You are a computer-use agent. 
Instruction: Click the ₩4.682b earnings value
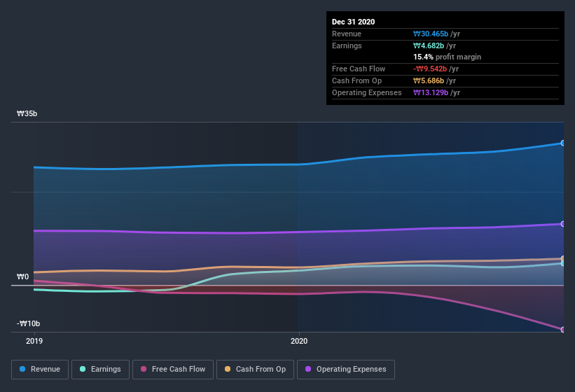pos(429,45)
